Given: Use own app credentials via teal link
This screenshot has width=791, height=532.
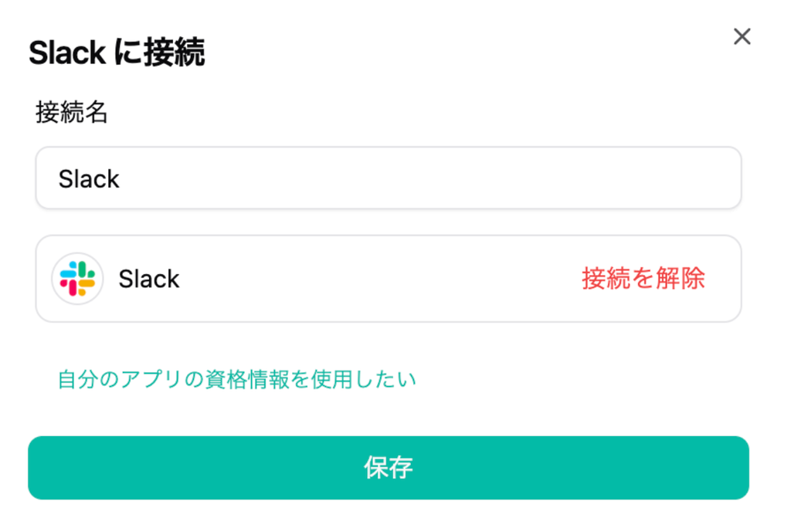Looking at the screenshot, I should tap(237, 379).
